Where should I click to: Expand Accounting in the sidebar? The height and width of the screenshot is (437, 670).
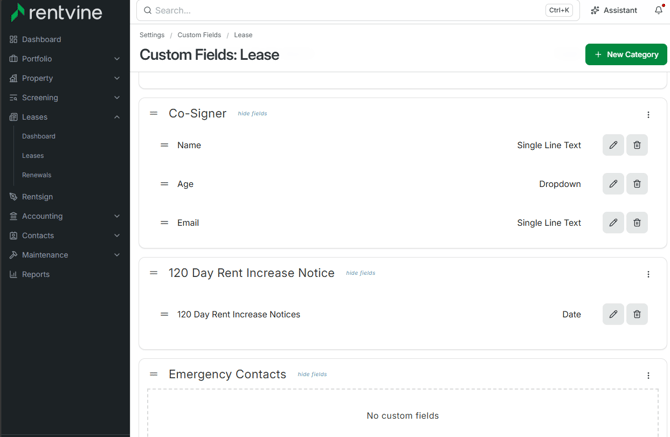click(64, 216)
